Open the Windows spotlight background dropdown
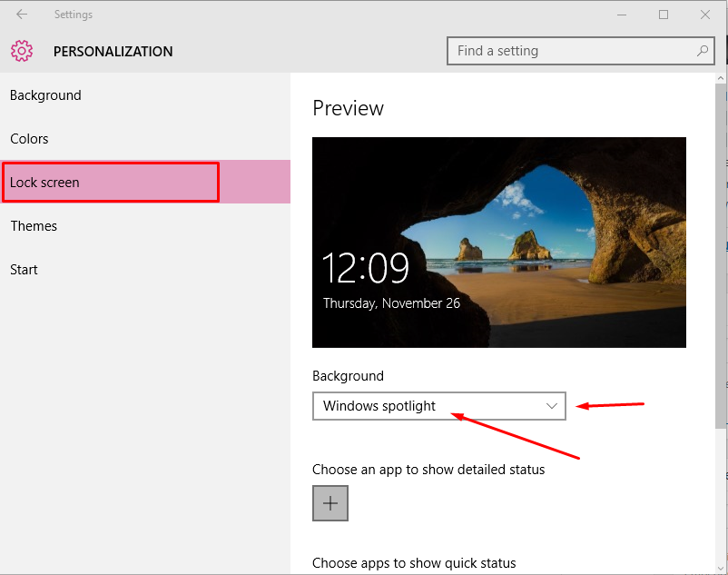The image size is (728, 575). [x=439, y=406]
